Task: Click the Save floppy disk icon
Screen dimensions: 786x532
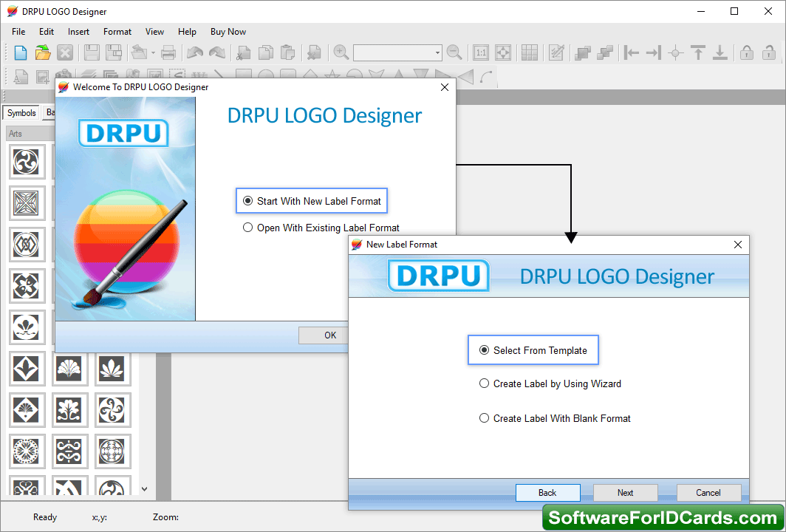Action: pyautogui.click(x=92, y=52)
